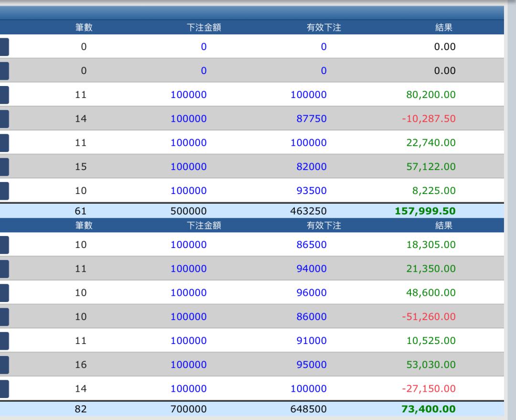Screen dimensions: 516x420
Task: Open 下注金額 100000 in the 8,225.00 row
Action: click(x=189, y=191)
